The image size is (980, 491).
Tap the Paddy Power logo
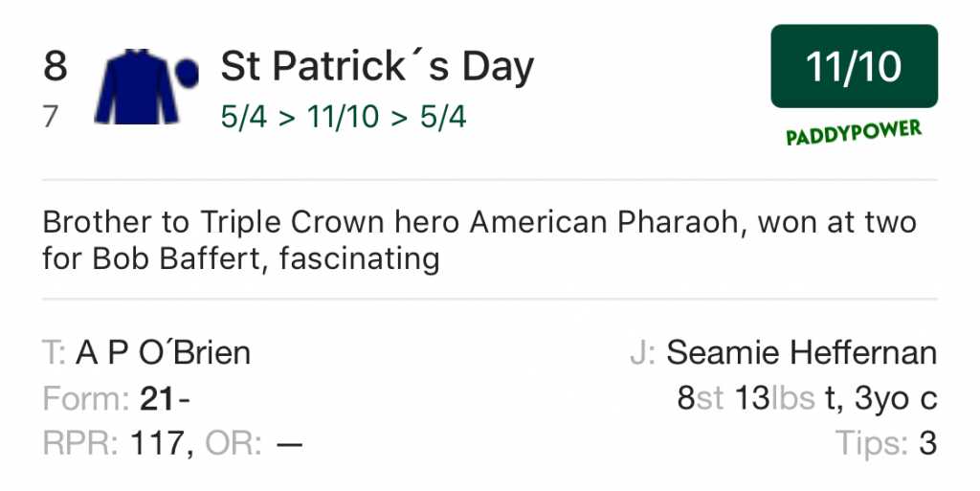click(x=854, y=133)
